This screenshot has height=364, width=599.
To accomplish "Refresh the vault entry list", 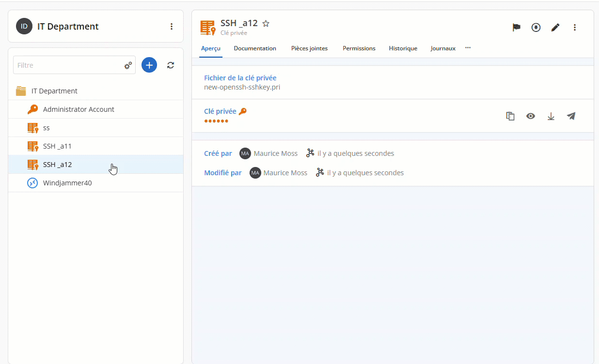I will pos(171,65).
